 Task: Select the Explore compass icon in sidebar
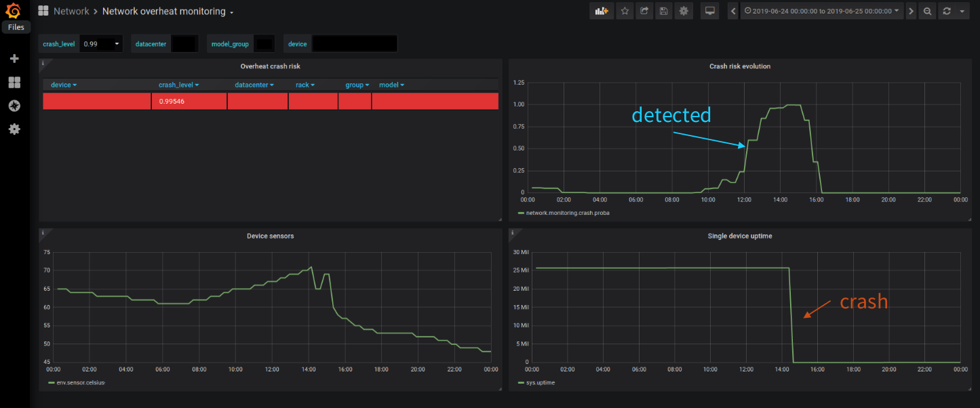[14, 105]
